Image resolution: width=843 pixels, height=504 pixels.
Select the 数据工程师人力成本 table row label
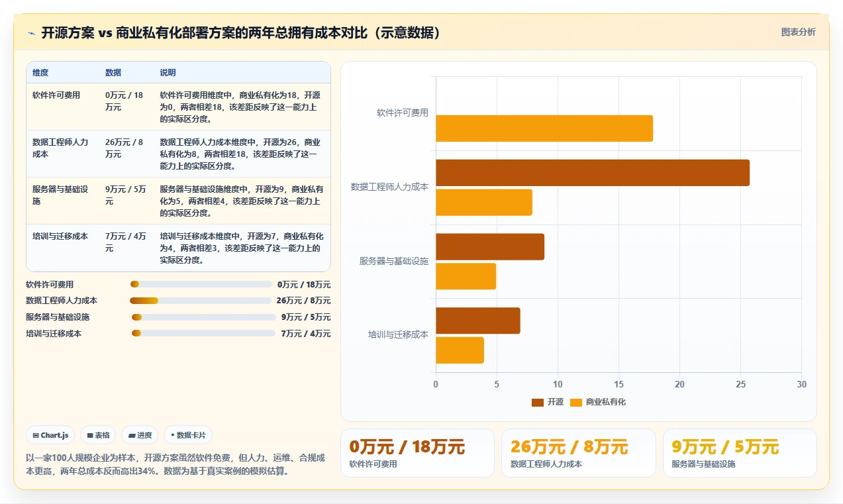coord(60,148)
